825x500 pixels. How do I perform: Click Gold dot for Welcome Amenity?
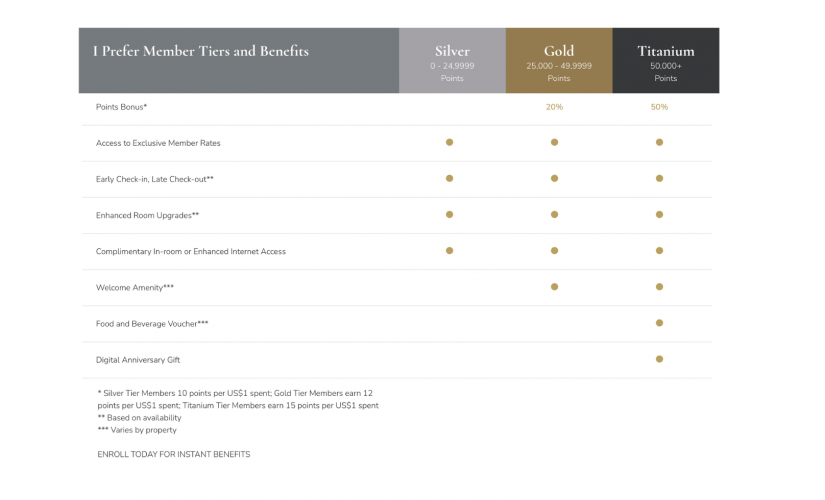point(554,287)
